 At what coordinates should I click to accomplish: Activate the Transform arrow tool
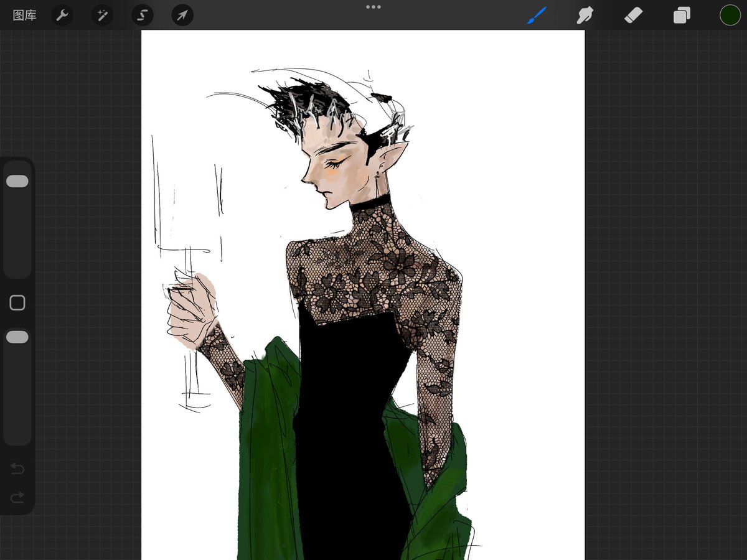(182, 16)
